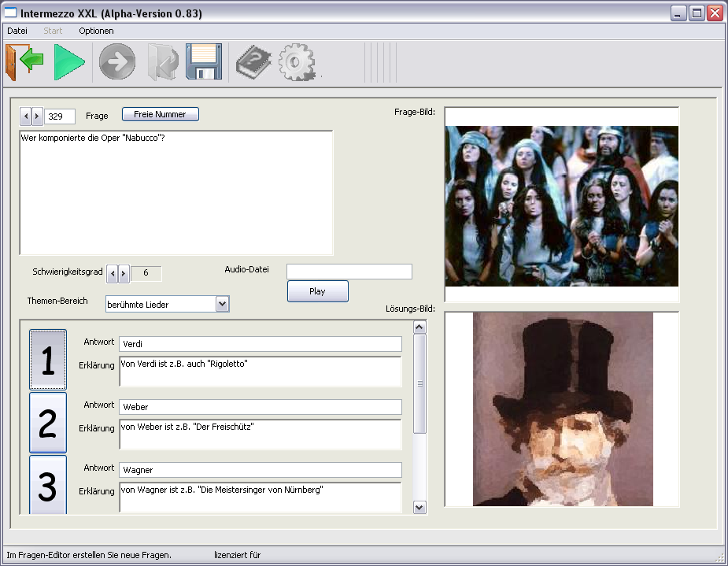Click the answers list scrollbar thumb
Image resolution: width=728 pixels, height=566 pixels.
pyautogui.click(x=419, y=383)
